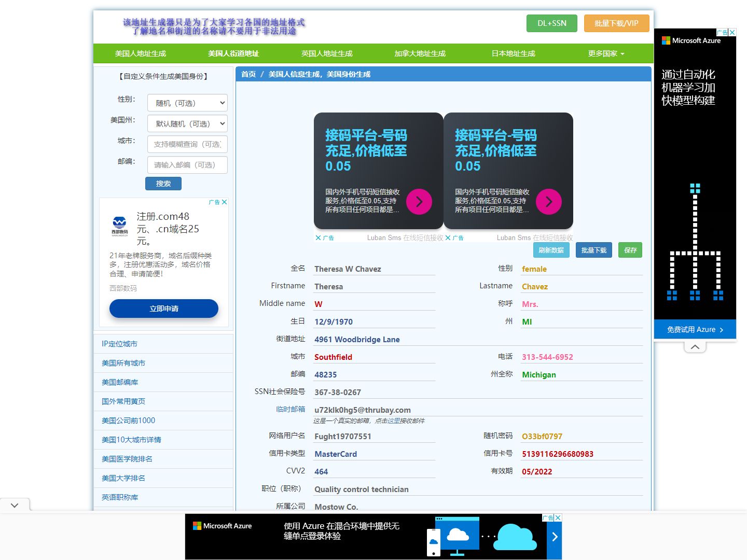Image resolution: width=747 pixels, height=560 pixels.
Task: Select the expiry date 05/2022
Action: click(537, 471)
